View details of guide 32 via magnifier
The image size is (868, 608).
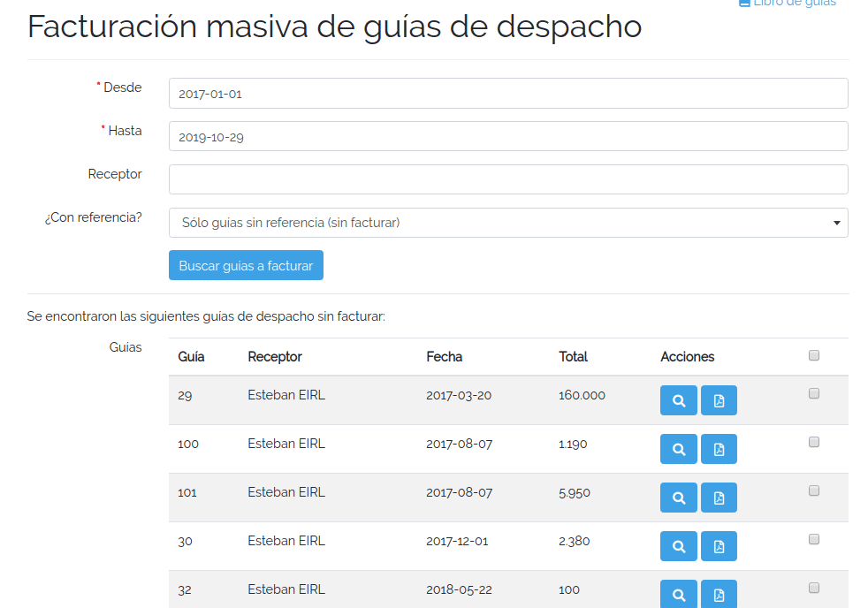678,594
